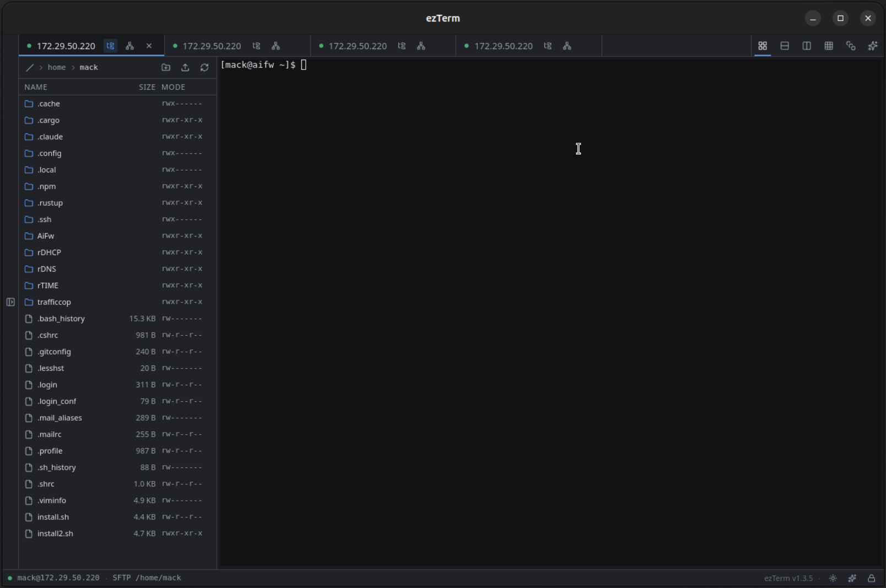Select the .login file row

pos(118,385)
